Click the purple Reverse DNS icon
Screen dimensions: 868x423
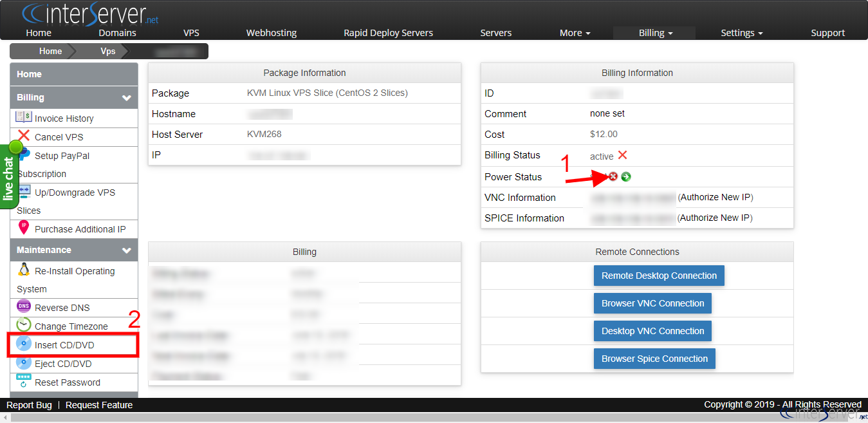coord(24,306)
